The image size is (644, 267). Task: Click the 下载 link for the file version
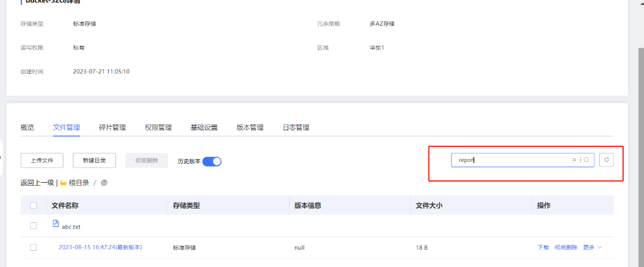[x=543, y=247]
